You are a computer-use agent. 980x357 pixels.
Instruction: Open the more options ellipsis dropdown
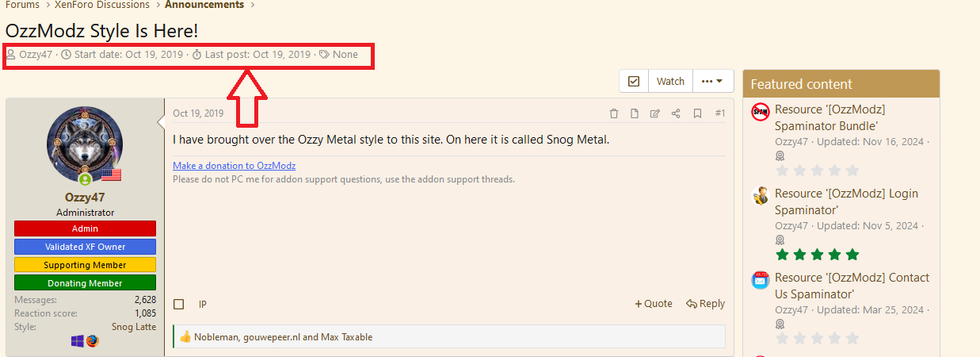point(712,81)
